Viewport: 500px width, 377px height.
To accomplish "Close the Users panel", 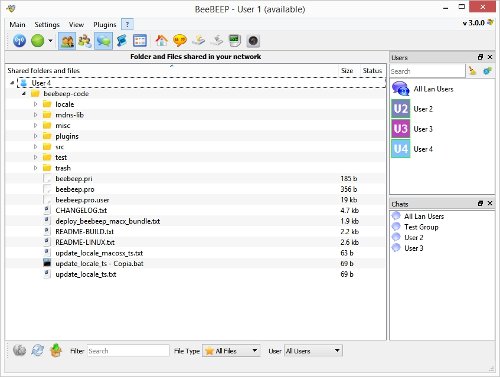I will tap(490, 57).
